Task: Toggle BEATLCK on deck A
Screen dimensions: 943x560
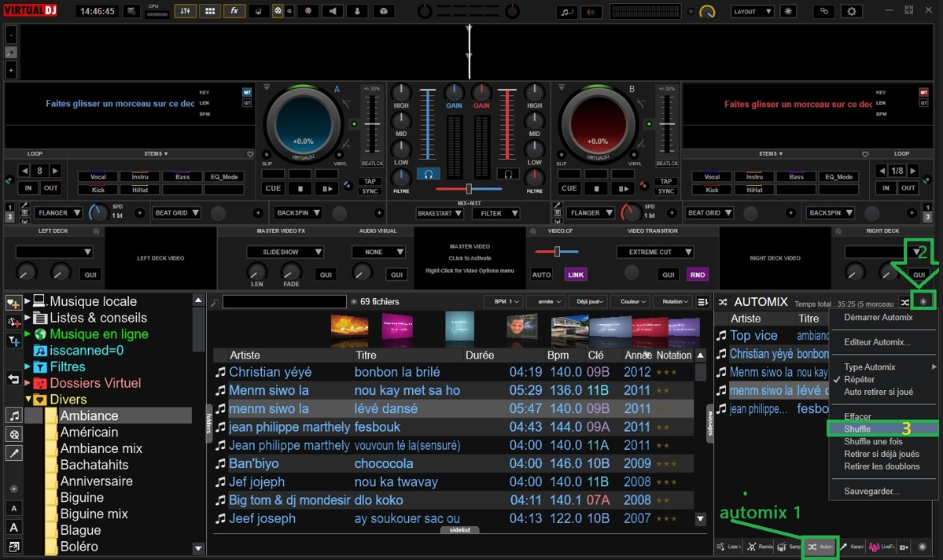Action: (x=372, y=163)
